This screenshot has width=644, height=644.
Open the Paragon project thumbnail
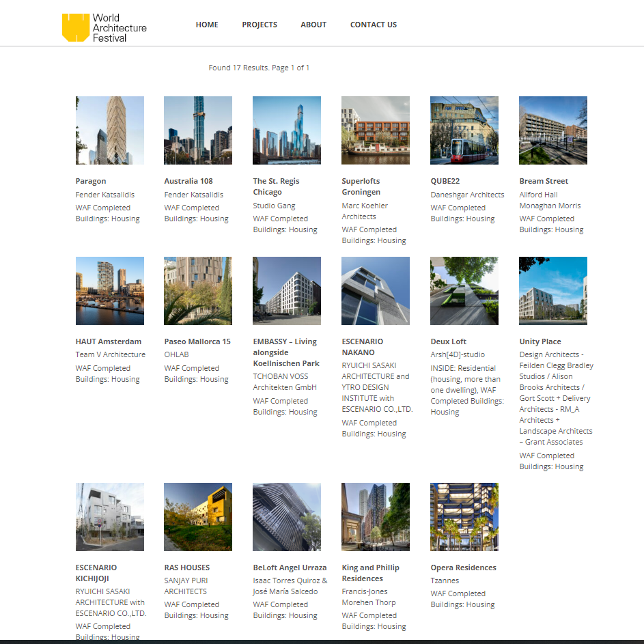click(x=110, y=130)
